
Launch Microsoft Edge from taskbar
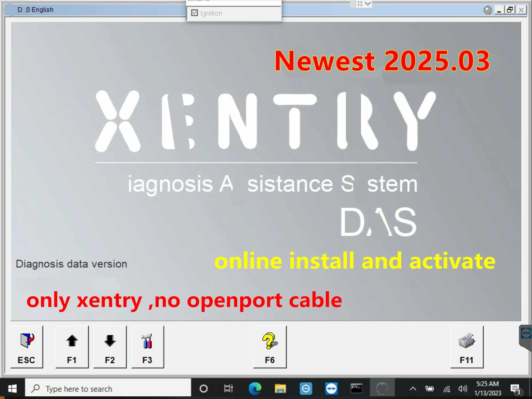255,389
